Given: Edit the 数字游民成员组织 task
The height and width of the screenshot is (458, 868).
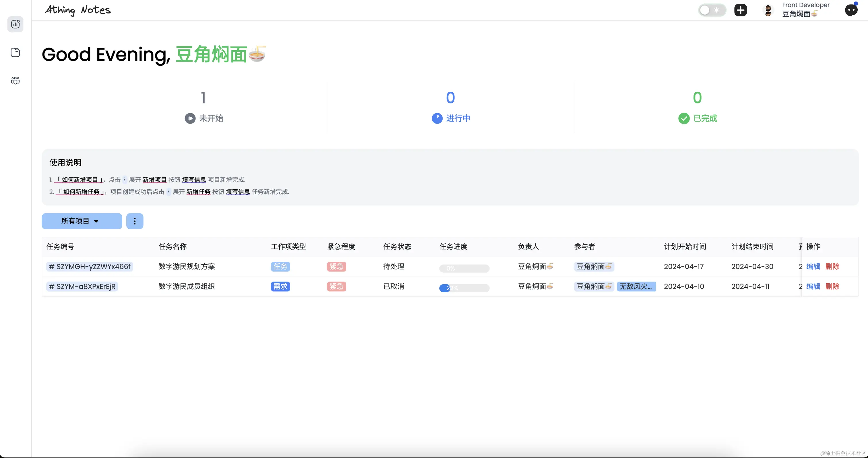Looking at the screenshot, I should click(813, 286).
